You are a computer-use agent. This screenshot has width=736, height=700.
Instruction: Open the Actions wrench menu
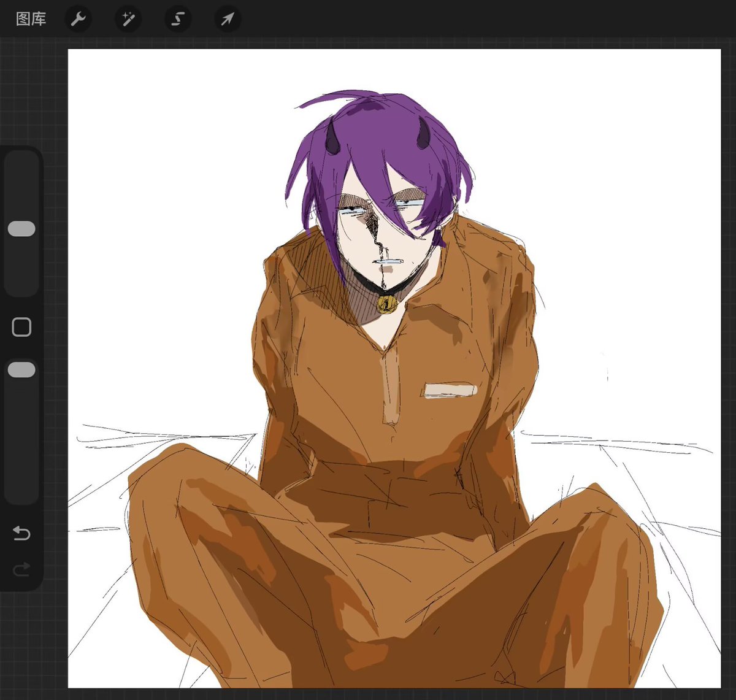[x=78, y=20]
